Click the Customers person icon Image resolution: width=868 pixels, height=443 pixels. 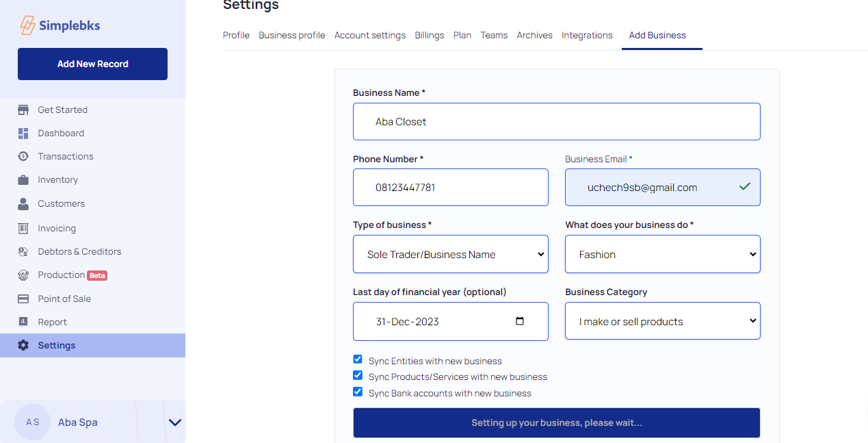coord(23,204)
